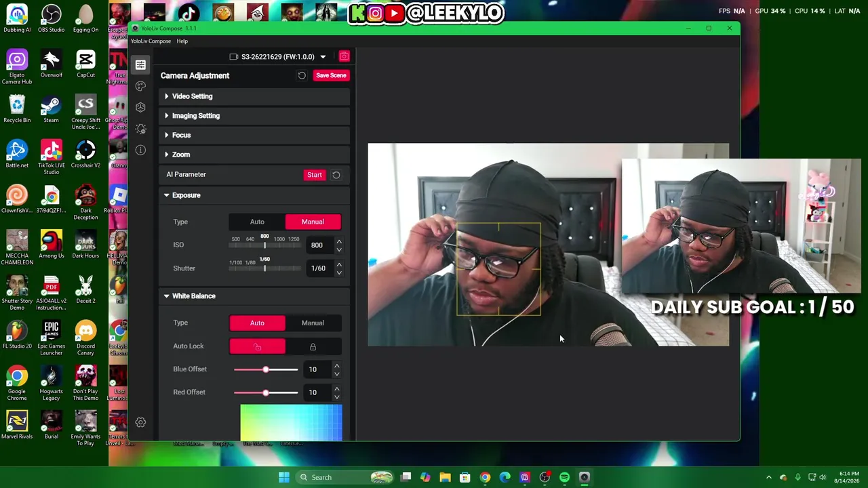Select the Discord Canary desktop icon
The image size is (868, 488).
tap(85, 339)
